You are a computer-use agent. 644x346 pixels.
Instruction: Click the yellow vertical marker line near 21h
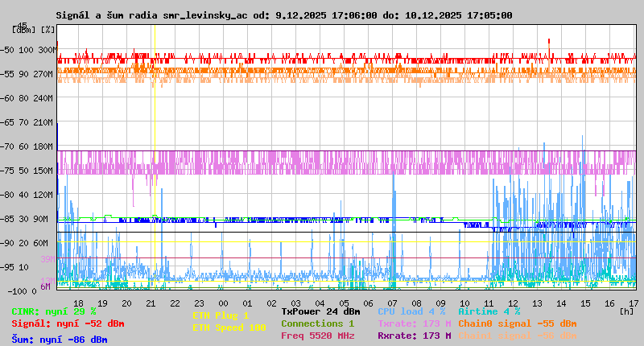pos(155,157)
